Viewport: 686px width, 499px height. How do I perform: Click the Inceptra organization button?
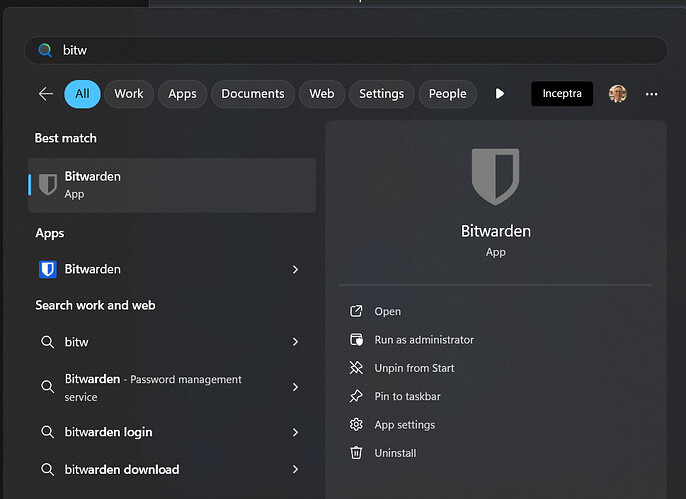pyautogui.click(x=562, y=94)
